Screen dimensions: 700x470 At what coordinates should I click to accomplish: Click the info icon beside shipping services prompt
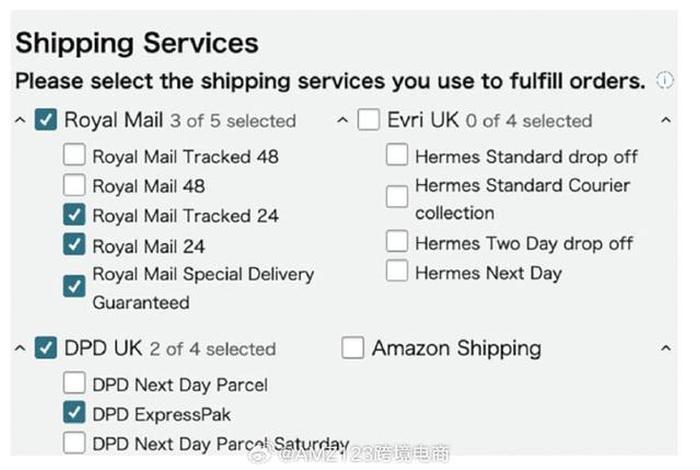coord(665,80)
